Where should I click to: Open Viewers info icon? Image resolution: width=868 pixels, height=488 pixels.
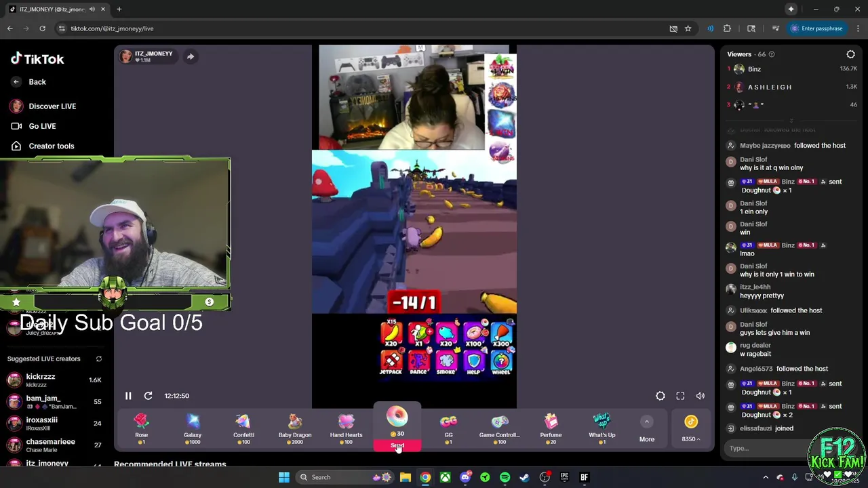coord(772,54)
